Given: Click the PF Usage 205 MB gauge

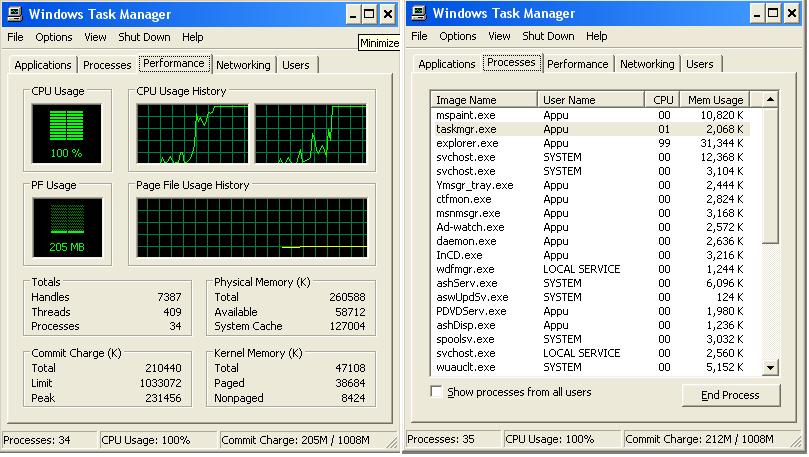Looking at the screenshot, I should pos(67,227).
